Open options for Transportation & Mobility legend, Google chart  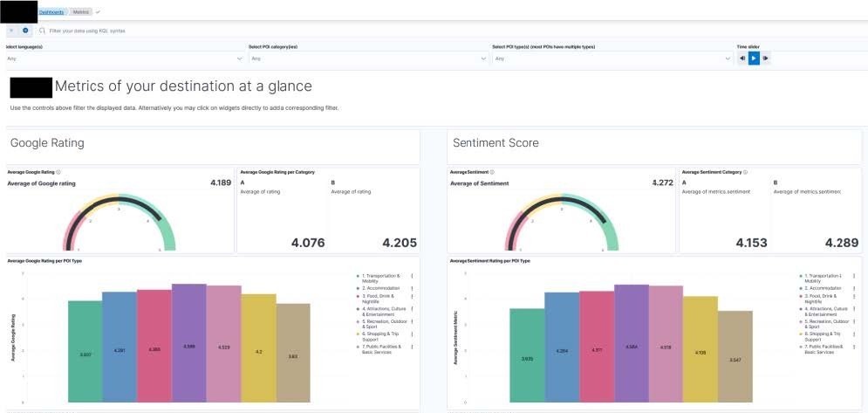click(x=413, y=276)
